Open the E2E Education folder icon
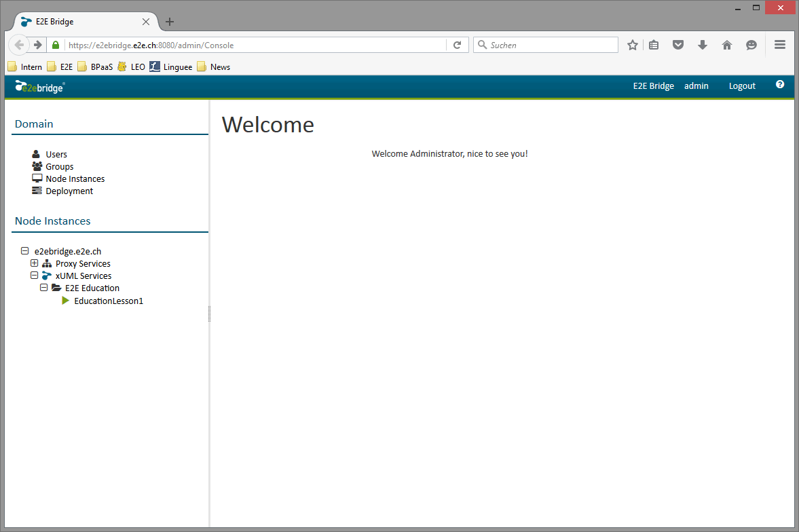 56,288
